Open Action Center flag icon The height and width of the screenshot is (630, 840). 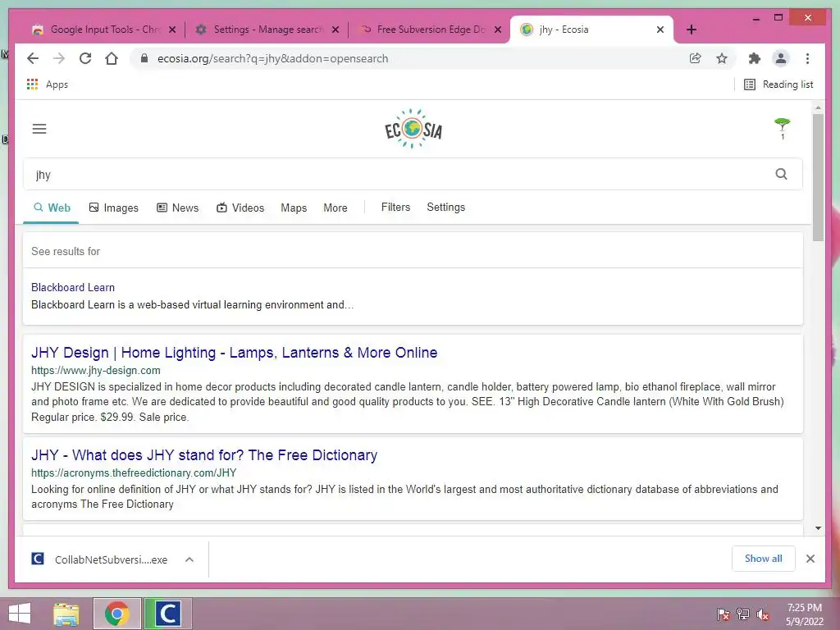724,614
